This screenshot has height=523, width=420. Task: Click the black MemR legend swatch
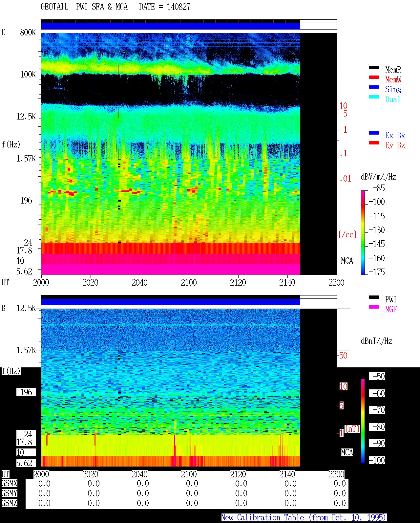click(x=374, y=67)
